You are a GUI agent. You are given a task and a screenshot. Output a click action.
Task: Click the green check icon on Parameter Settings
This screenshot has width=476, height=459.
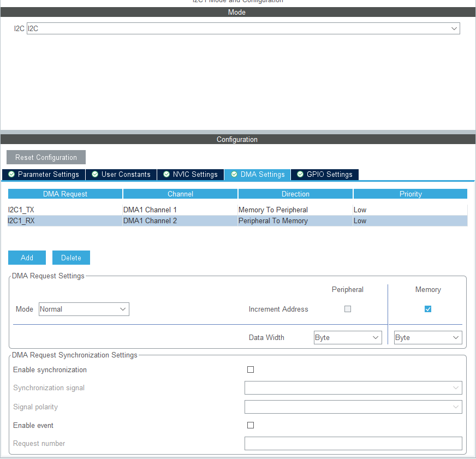11,174
